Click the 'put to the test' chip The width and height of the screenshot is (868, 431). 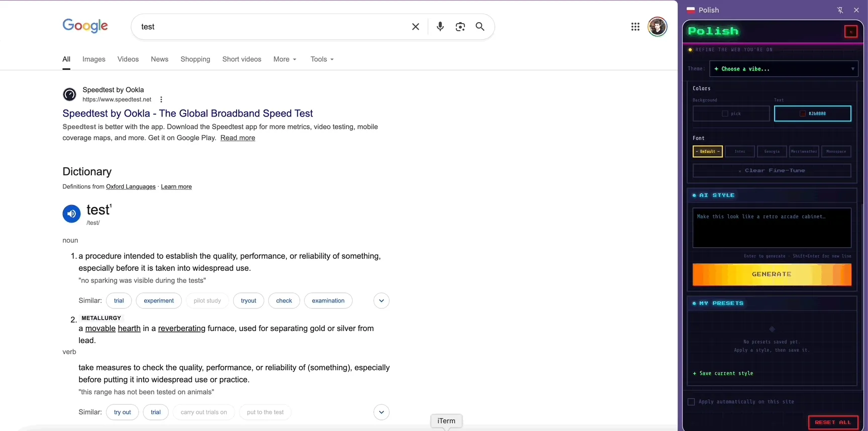pos(265,412)
